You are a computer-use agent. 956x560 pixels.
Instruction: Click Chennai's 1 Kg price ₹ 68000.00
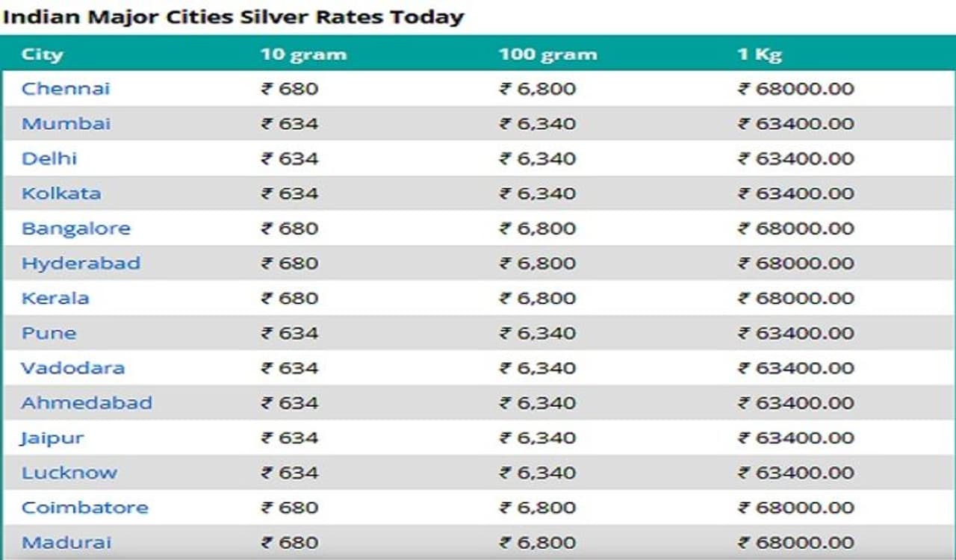pyautogui.click(x=796, y=89)
